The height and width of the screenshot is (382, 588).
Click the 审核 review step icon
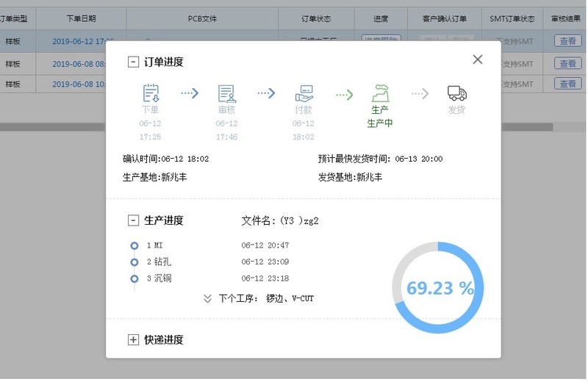(x=227, y=93)
